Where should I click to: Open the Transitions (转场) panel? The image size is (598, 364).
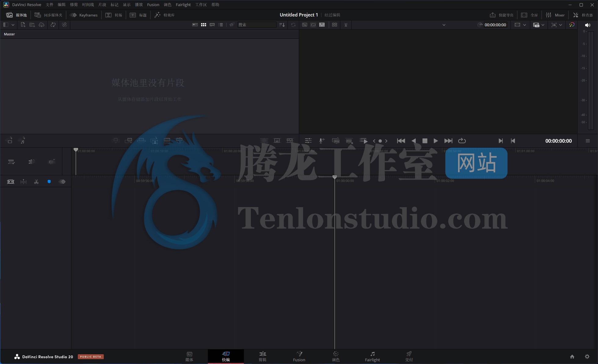click(114, 15)
